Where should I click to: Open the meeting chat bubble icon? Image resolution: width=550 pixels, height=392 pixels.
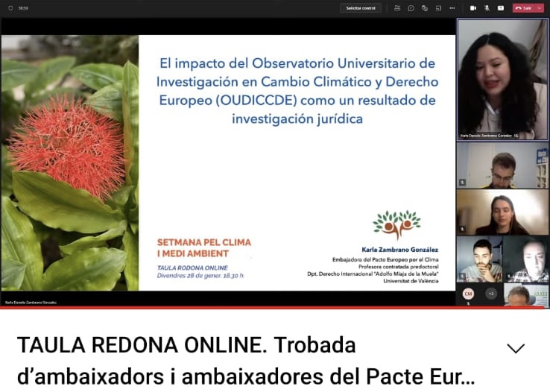(411, 8)
